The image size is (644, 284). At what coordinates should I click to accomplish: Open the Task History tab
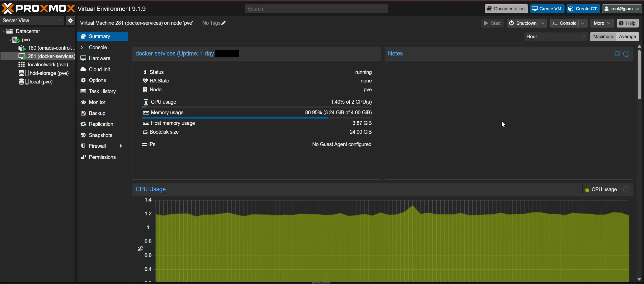[103, 91]
